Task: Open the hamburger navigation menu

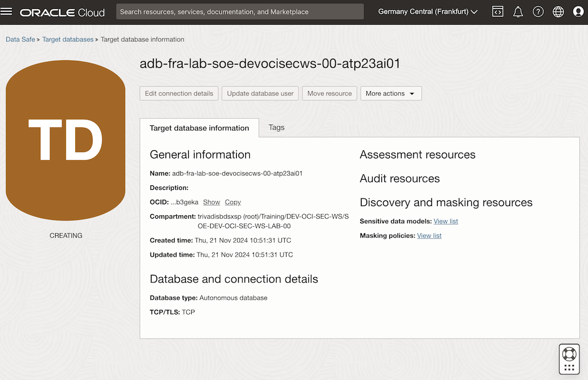Action: pos(6,11)
